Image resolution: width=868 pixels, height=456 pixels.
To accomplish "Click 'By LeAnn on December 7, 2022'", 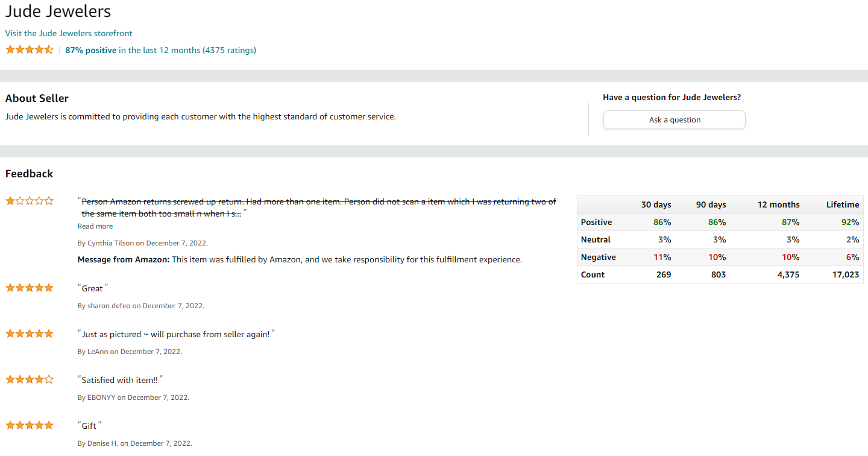I will [130, 352].
